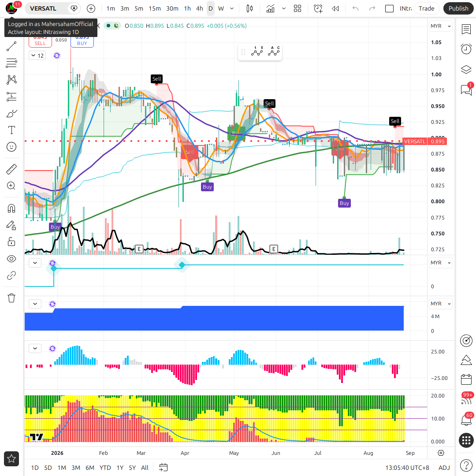Click the link drawings tool icon

(11, 275)
